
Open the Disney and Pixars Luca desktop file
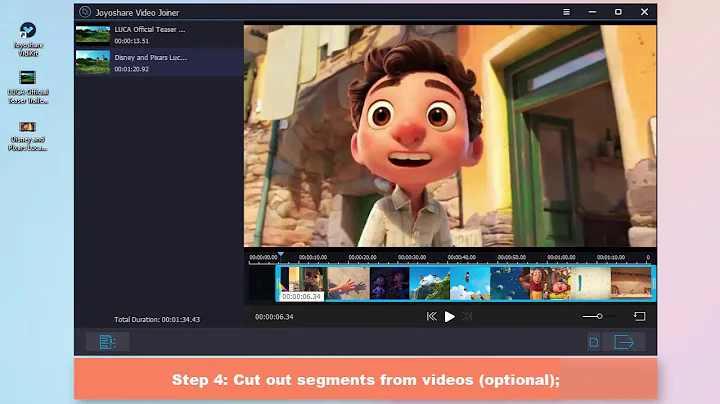click(x=28, y=136)
